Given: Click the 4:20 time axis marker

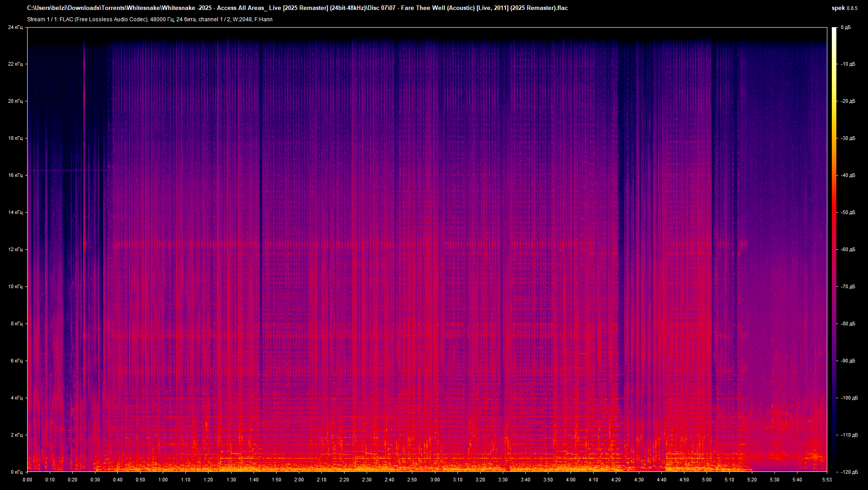Looking at the screenshot, I should tap(616, 480).
